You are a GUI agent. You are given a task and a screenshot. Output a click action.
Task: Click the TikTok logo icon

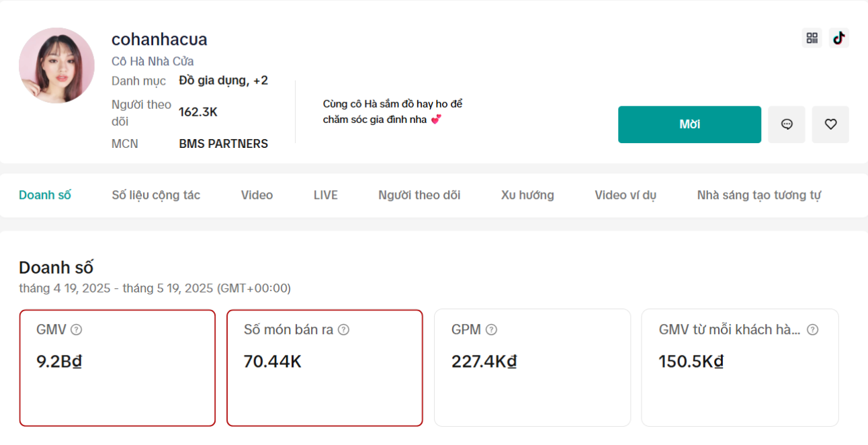click(838, 38)
